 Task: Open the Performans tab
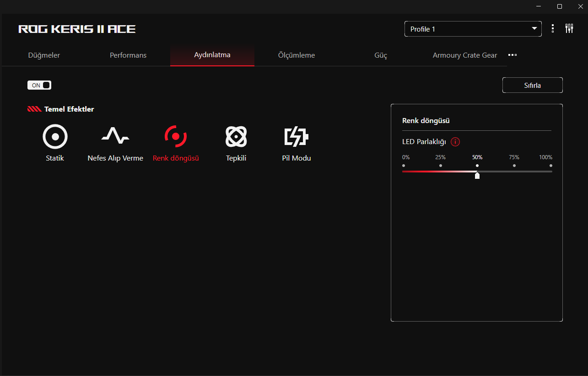pos(128,55)
